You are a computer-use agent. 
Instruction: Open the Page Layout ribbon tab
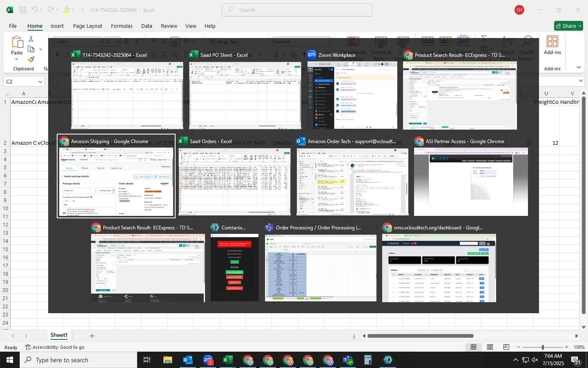pos(87,26)
